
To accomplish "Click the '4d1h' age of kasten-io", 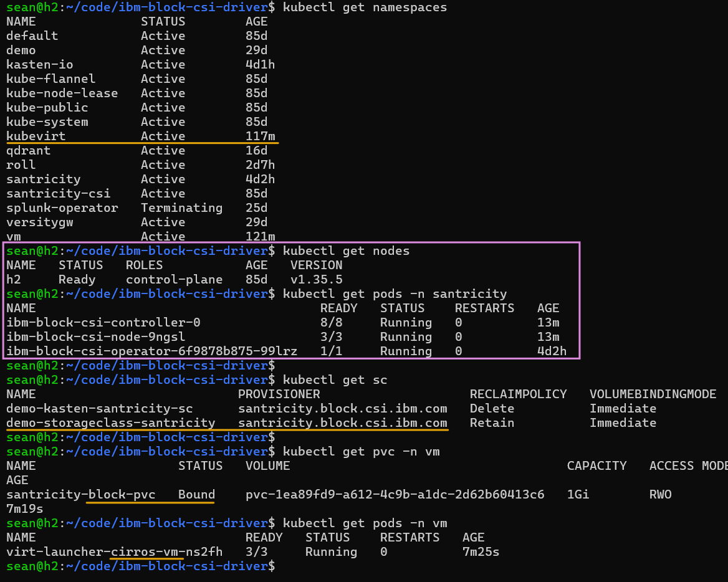I will click(261, 65).
